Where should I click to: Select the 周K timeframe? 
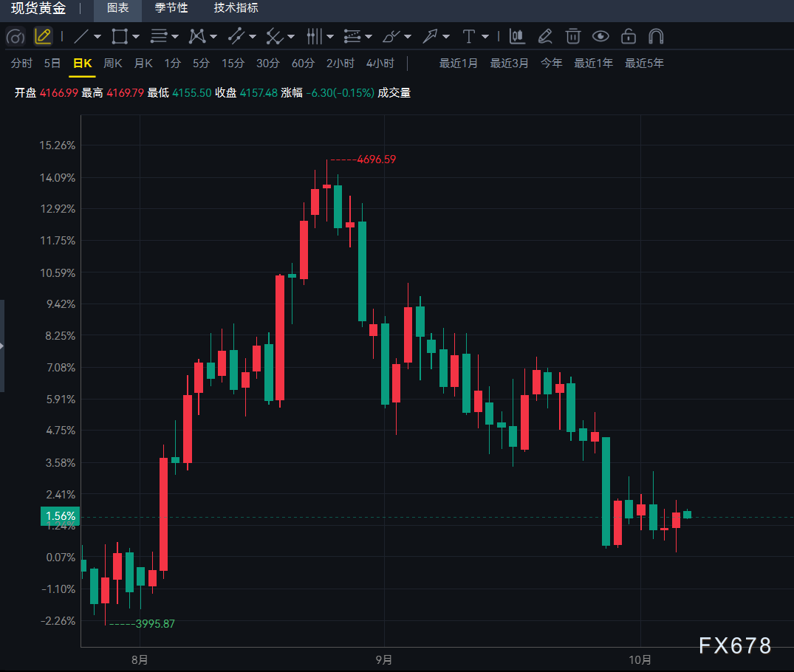tap(112, 64)
